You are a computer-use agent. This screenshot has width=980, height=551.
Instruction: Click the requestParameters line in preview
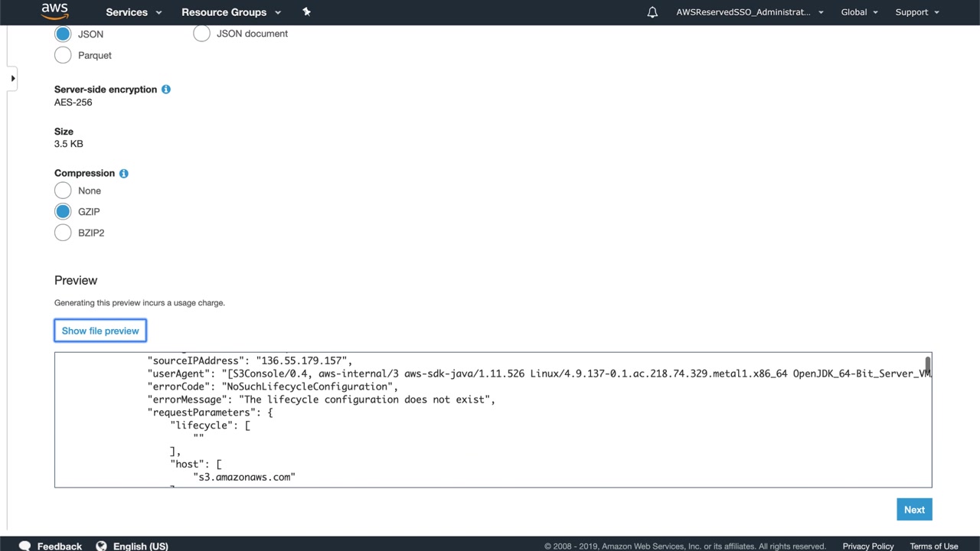coord(210,412)
